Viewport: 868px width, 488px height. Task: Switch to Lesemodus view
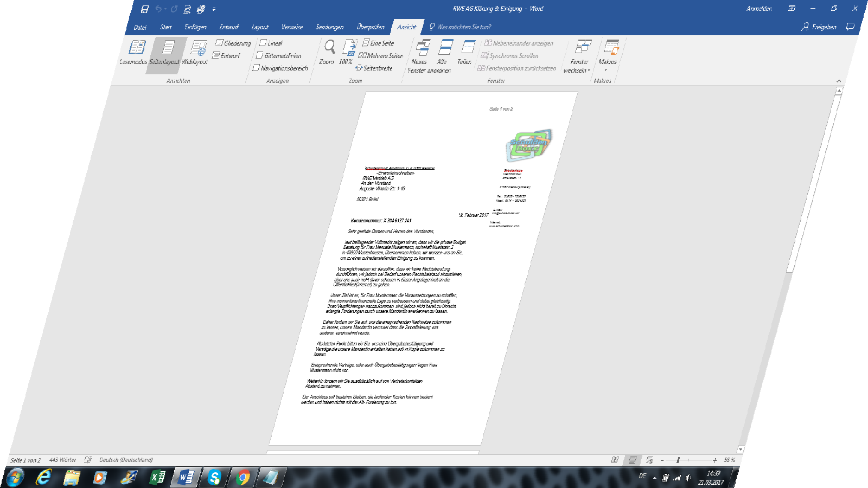coord(134,52)
